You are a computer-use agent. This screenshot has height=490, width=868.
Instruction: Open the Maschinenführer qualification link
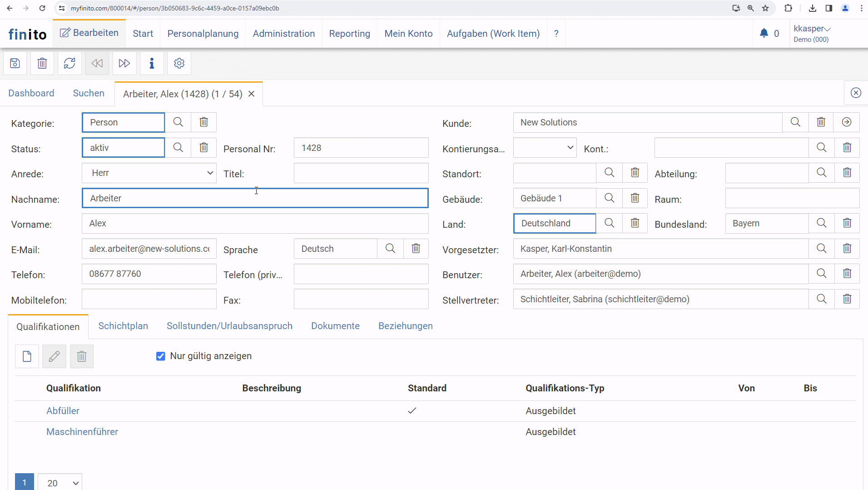tap(82, 432)
